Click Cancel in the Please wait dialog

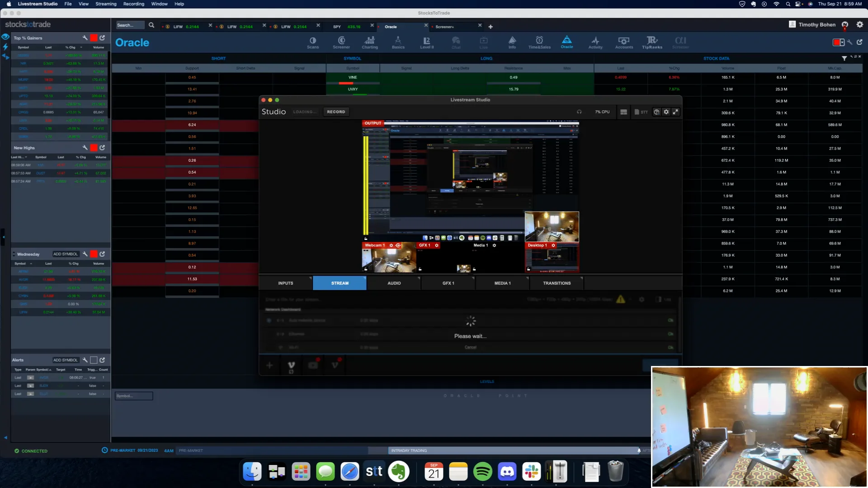[x=470, y=347]
